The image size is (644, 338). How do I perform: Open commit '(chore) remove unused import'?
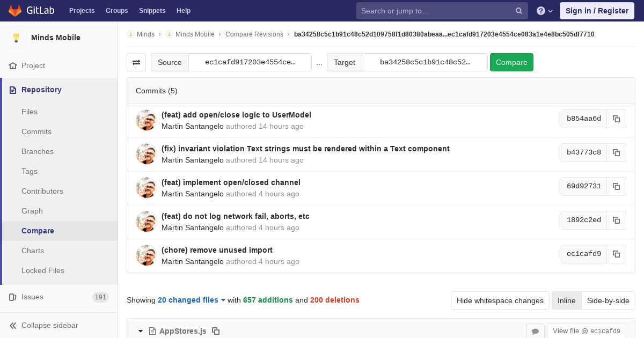[x=217, y=250]
